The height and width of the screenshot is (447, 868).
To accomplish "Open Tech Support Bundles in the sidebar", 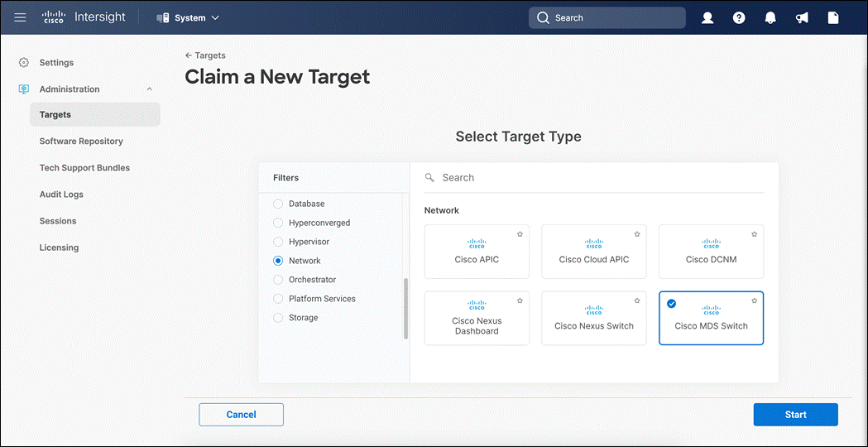I will 84,168.
